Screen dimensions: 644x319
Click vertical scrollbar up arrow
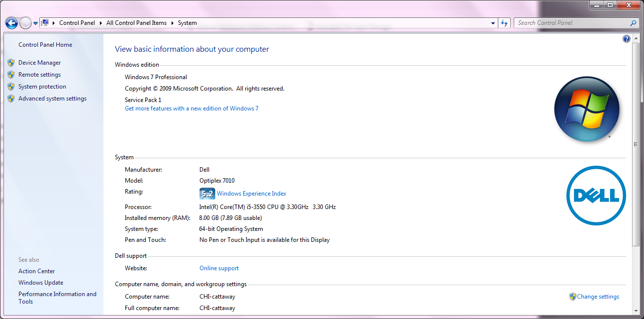636,38
